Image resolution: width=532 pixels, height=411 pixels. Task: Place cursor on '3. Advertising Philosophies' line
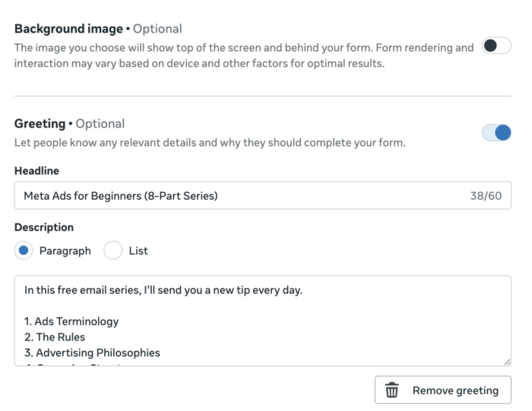point(92,353)
